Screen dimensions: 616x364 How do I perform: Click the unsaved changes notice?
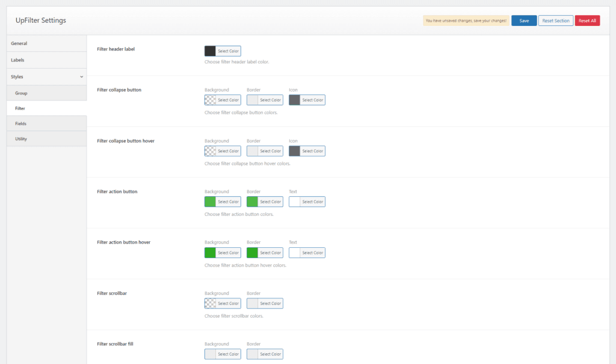tap(466, 20)
